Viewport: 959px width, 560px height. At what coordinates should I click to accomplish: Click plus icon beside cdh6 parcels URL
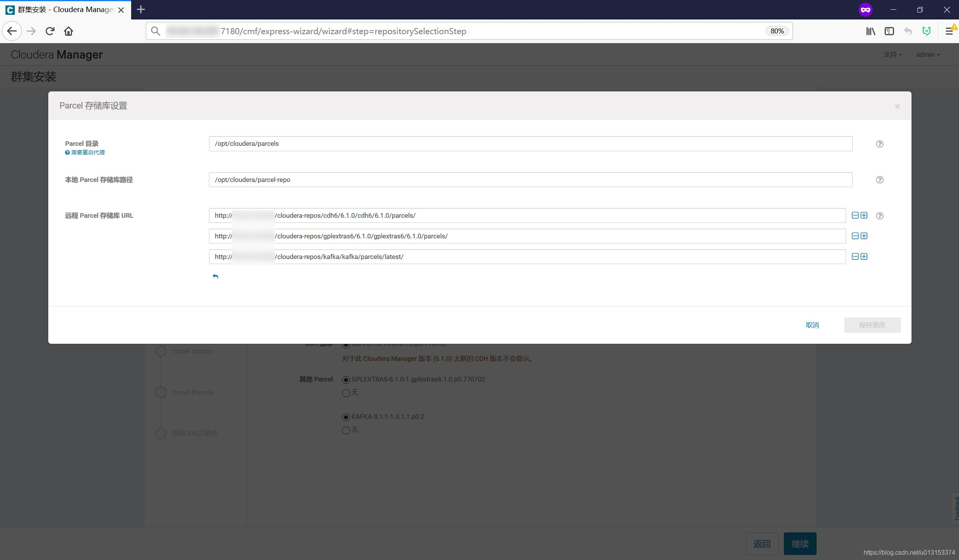(864, 215)
